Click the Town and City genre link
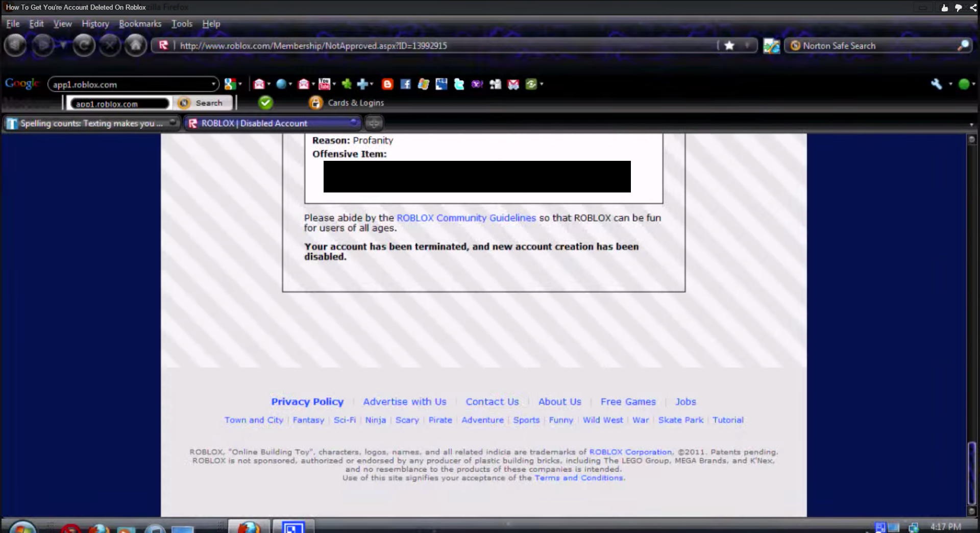Image resolution: width=980 pixels, height=533 pixels. pyautogui.click(x=254, y=420)
